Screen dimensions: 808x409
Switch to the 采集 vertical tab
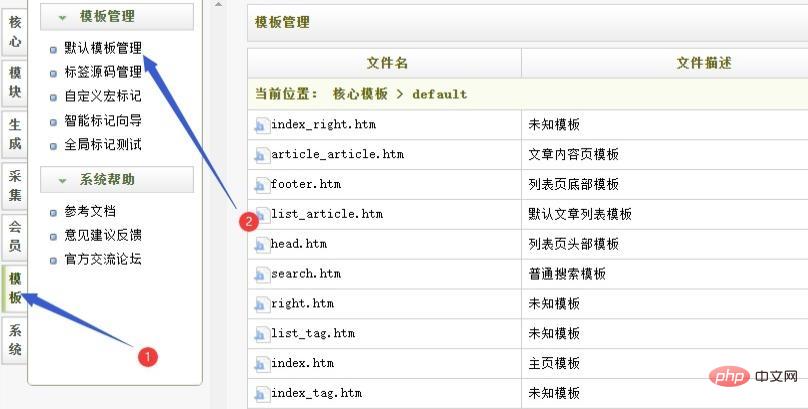[14, 185]
